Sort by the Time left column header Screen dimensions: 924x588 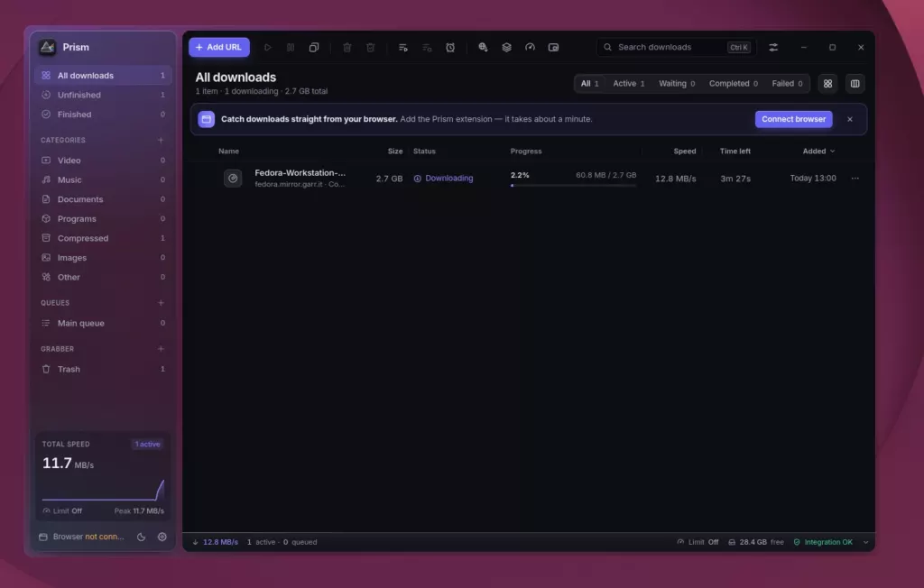tap(735, 152)
